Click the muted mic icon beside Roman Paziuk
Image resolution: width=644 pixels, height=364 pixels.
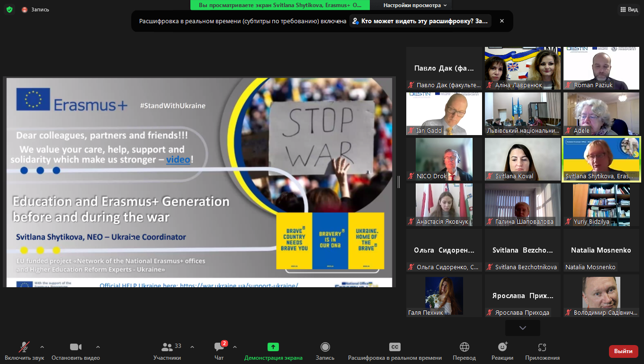[569, 85]
